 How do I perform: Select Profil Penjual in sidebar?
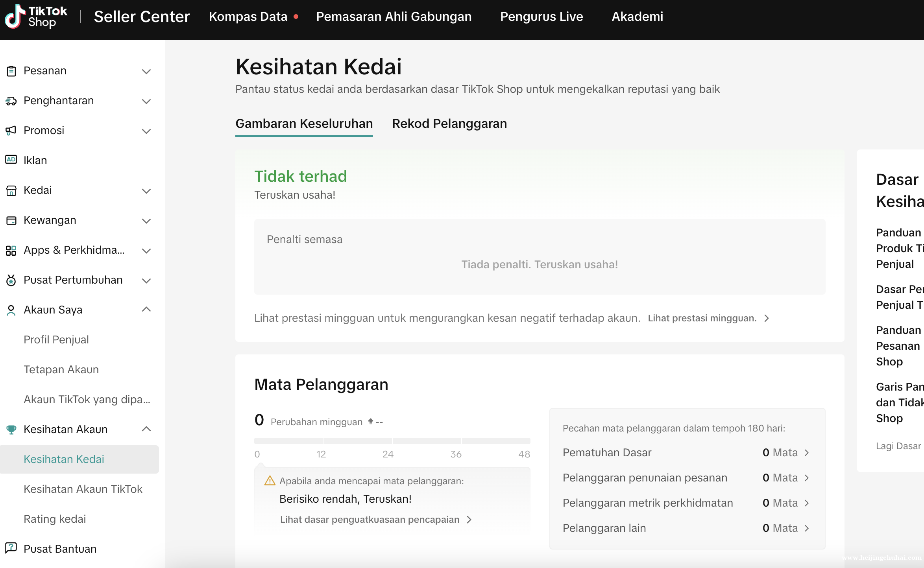point(56,339)
